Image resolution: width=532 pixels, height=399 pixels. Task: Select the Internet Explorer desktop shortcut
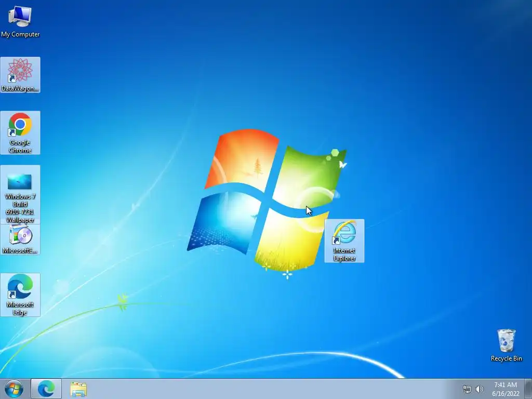point(344,241)
